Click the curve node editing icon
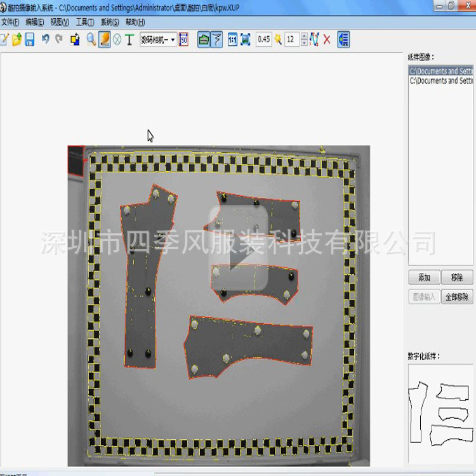Image resolution: width=476 pixels, height=476 pixels. (315, 40)
